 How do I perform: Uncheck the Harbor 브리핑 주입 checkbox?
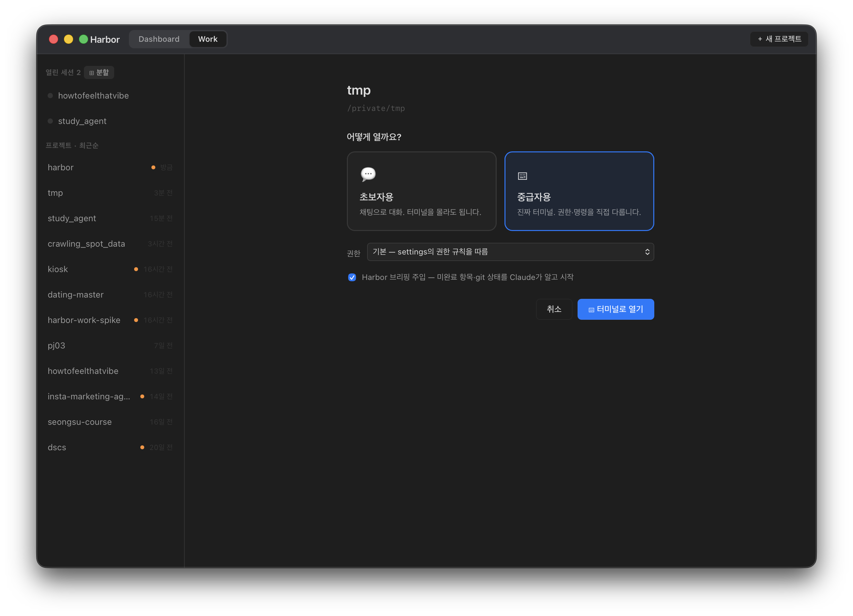point(352,278)
